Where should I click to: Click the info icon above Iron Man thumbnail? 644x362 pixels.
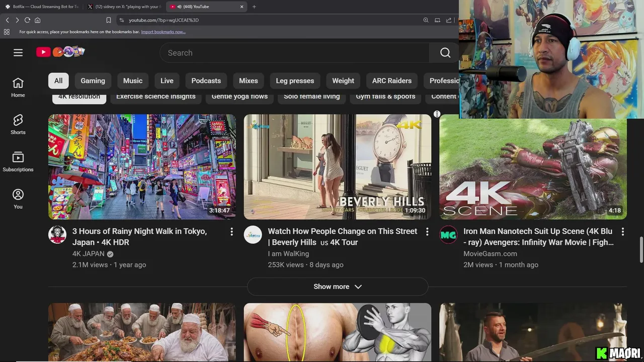click(x=437, y=114)
